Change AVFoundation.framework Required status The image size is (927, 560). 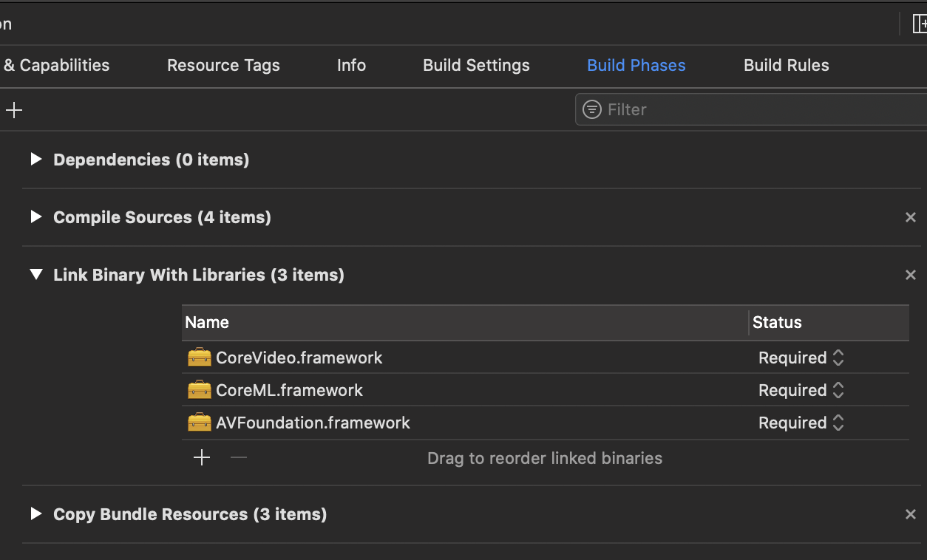point(801,423)
